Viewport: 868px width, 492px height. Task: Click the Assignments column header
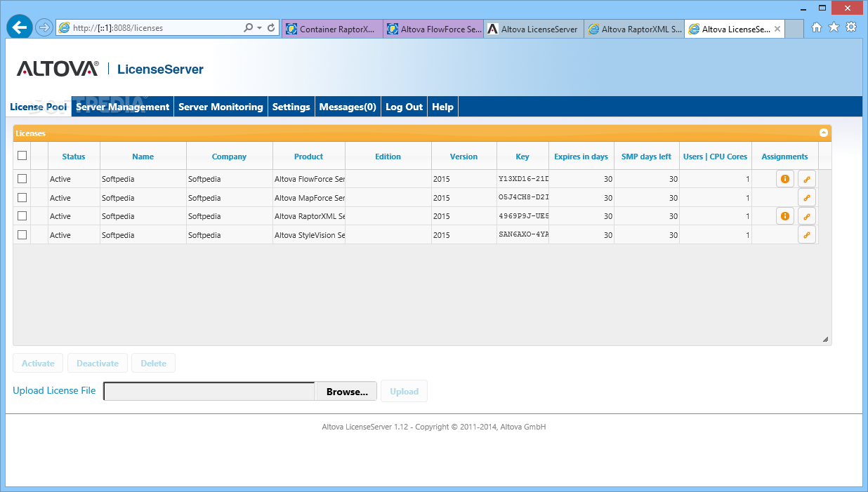click(x=785, y=157)
